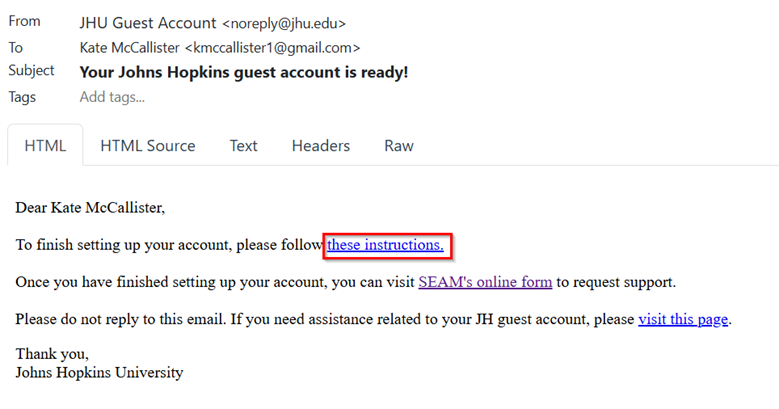Click the To field label
This screenshot has height=409, width=779.
tap(15, 48)
